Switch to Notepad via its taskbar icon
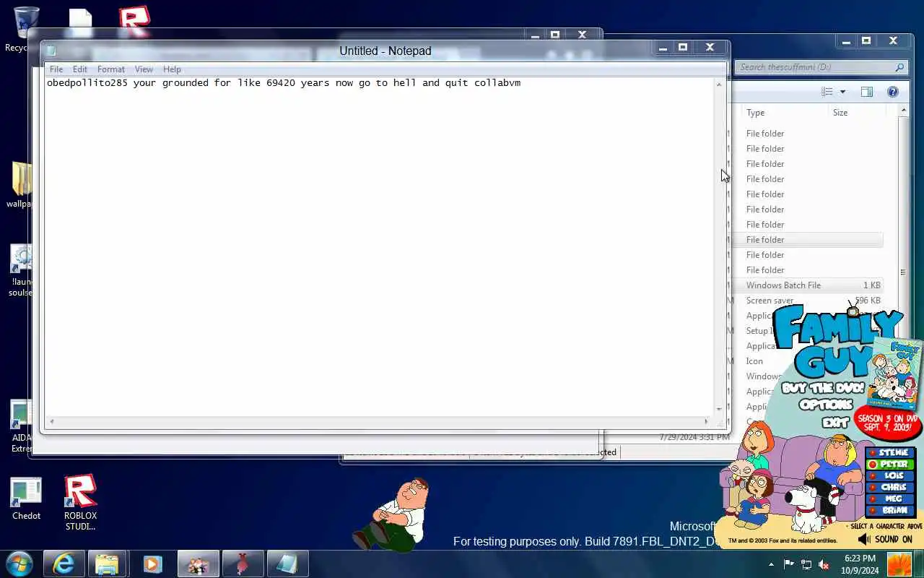924x578 pixels. coord(287,564)
